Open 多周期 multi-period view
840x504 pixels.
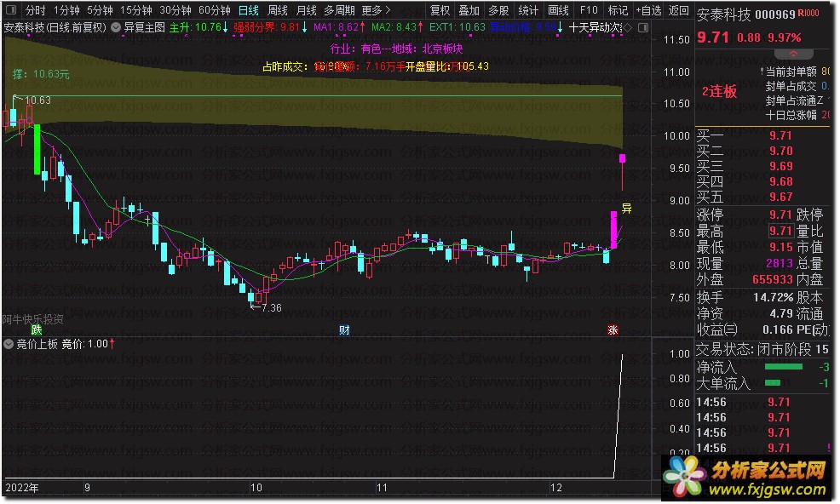point(339,10)
